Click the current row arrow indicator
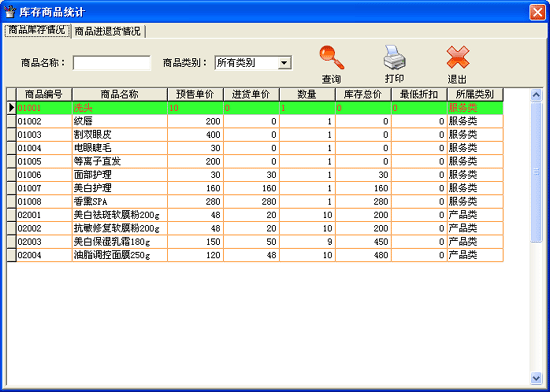The width and height of the screenshot is (550, 392). [x=12, y=108]
